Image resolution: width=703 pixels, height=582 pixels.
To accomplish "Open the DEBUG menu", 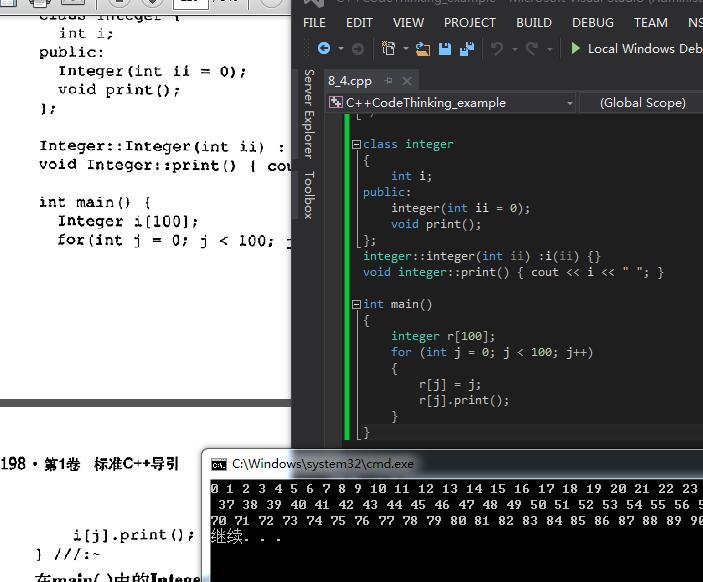I will [593, 22].
